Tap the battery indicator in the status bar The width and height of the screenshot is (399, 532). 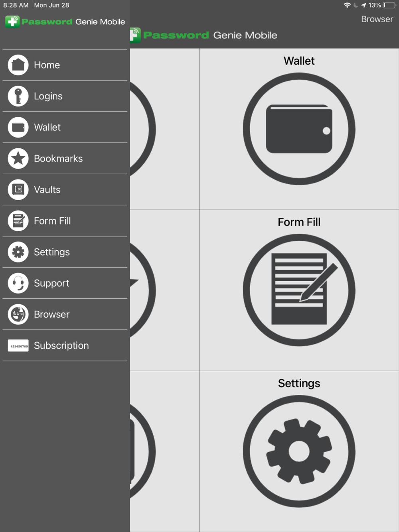(x=389, y=5)
